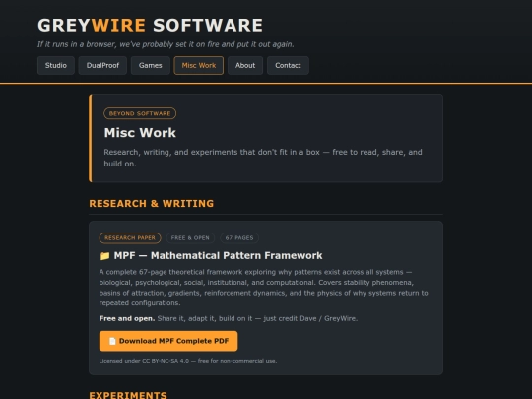Click the MPF — Mathematical Pattern Framework title
532x399 pixels.
218,256
